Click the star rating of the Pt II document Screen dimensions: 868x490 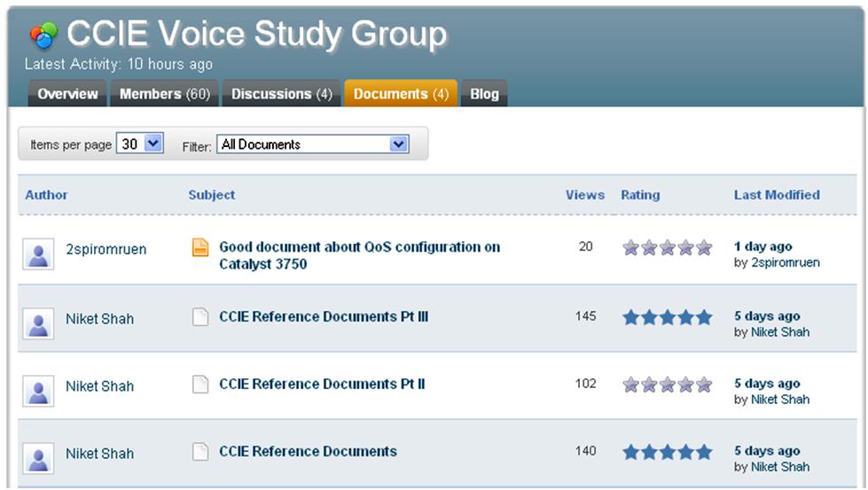point(667,385)
